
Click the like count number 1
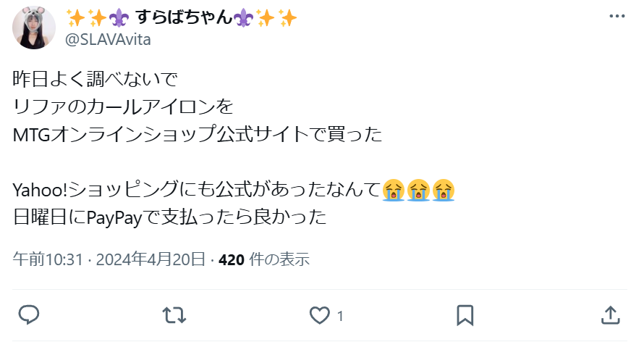[x=340, y=316]
